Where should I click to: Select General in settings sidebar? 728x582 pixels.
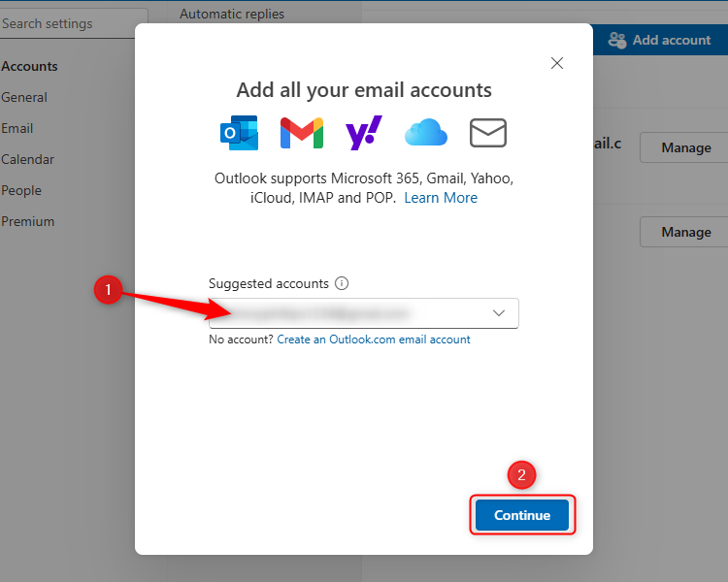coord(24,97)
